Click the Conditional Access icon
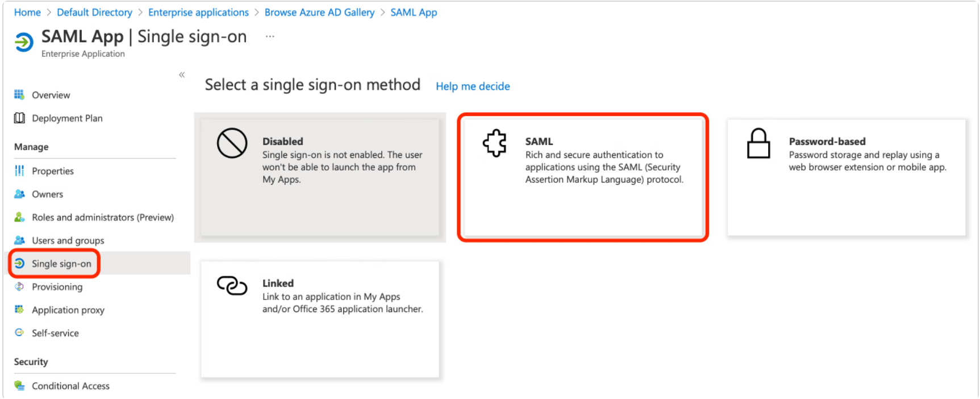 point(19,385)
